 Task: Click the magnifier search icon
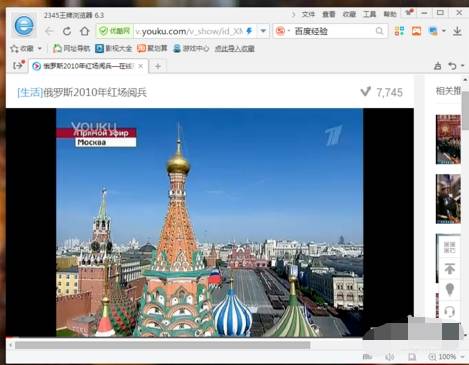pyautogui.click(x=379, y=31)
